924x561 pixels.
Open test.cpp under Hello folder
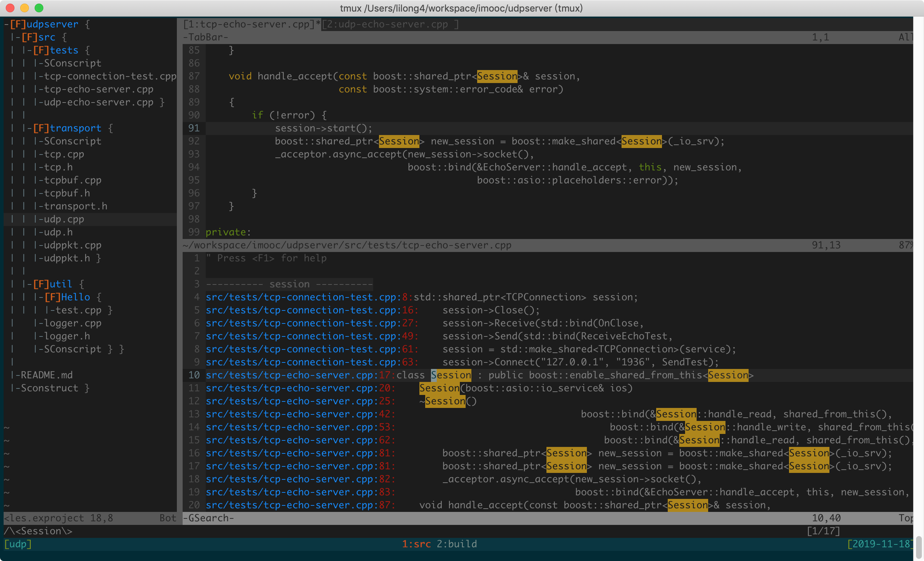click(x=78, y=310)
